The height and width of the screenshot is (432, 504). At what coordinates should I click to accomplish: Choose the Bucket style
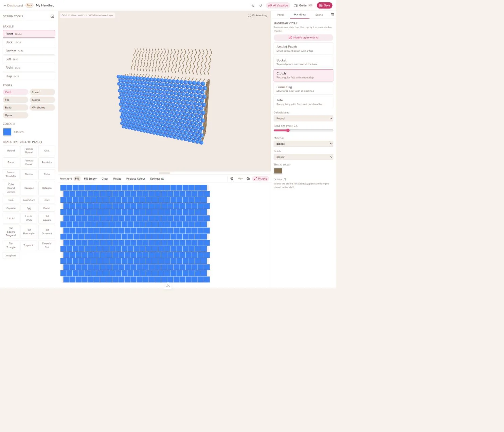tap(303, 62)
